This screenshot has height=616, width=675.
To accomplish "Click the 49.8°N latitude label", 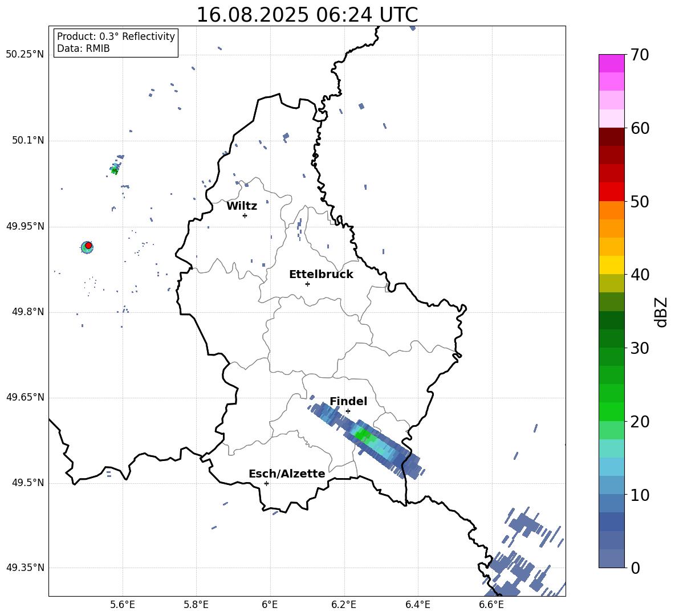I will pyautogui.click(x=28, y=312).
